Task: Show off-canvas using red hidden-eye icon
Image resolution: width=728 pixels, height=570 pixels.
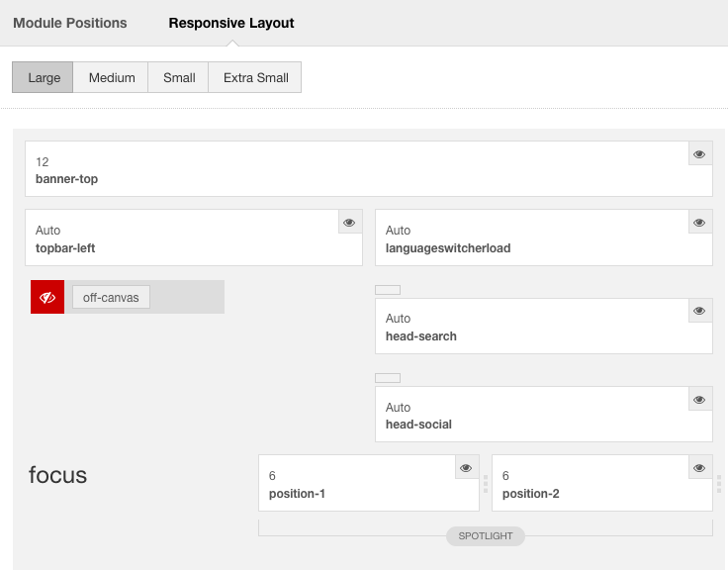Action: [47, 297]
